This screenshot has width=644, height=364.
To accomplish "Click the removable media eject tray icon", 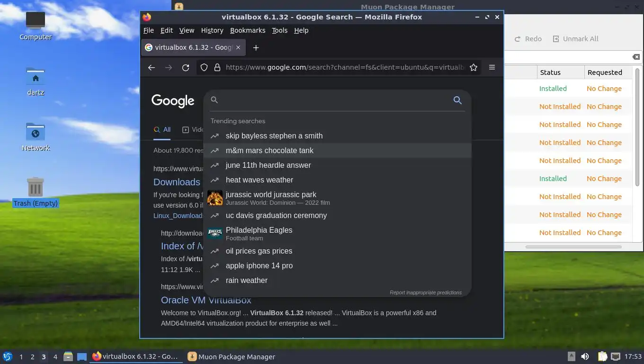I will click(572, 356).
